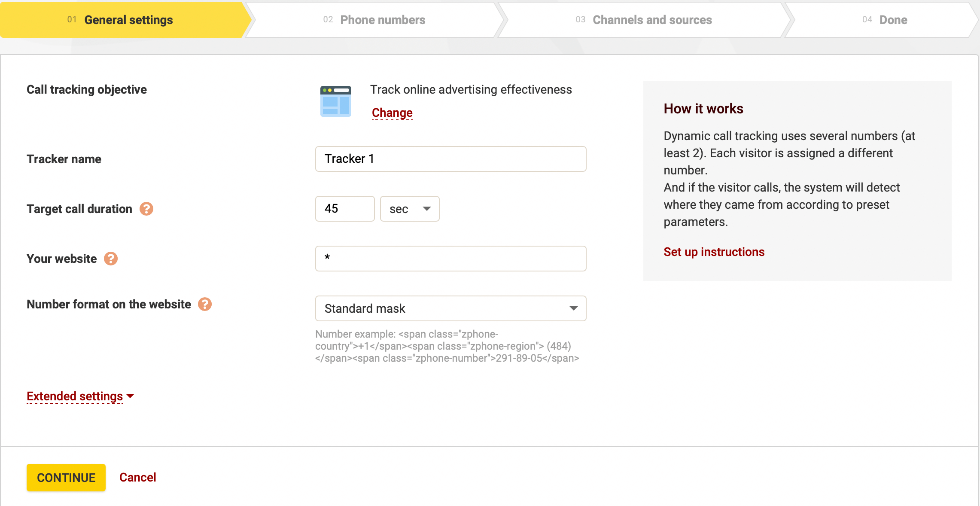
Task: Click the Target call duration help icon
Action: coord(146,209)
